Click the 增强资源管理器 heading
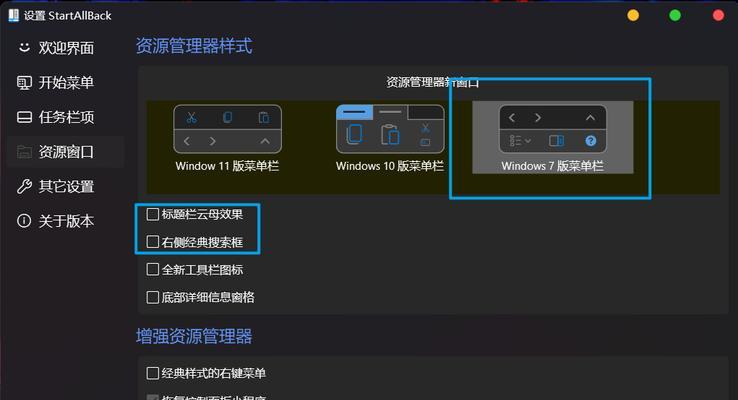The image size is (738, 400). (x=194, y=336)
